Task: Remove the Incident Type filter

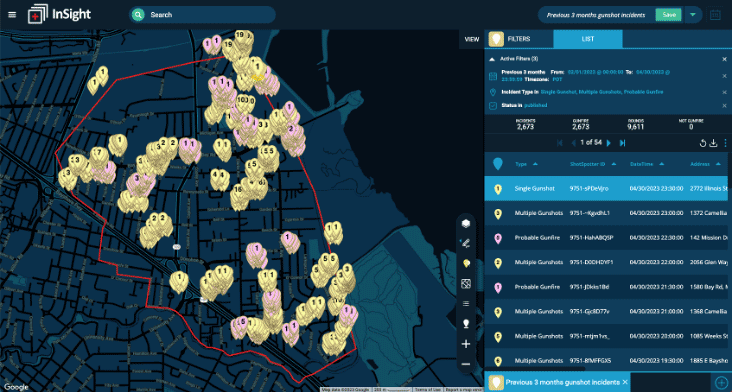Action: tap(724, 92)
